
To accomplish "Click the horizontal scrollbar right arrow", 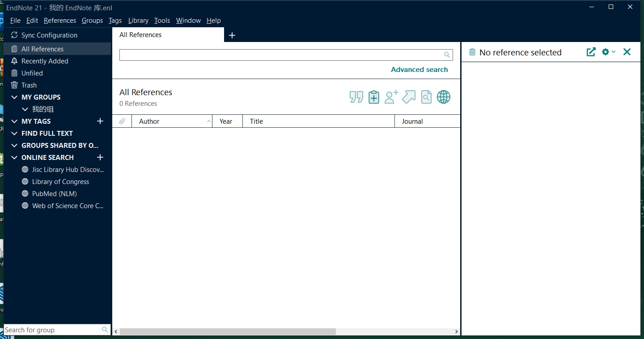I will (456, 331).
